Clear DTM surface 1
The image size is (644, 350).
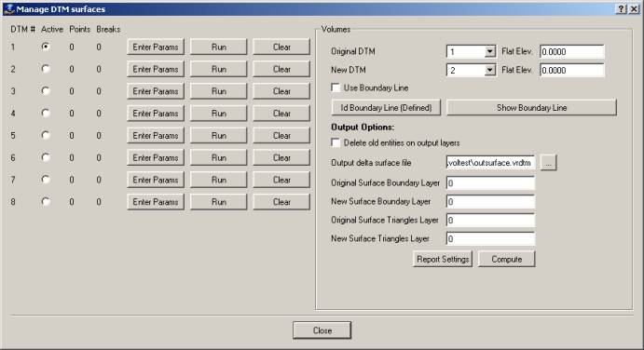[281, 47]
